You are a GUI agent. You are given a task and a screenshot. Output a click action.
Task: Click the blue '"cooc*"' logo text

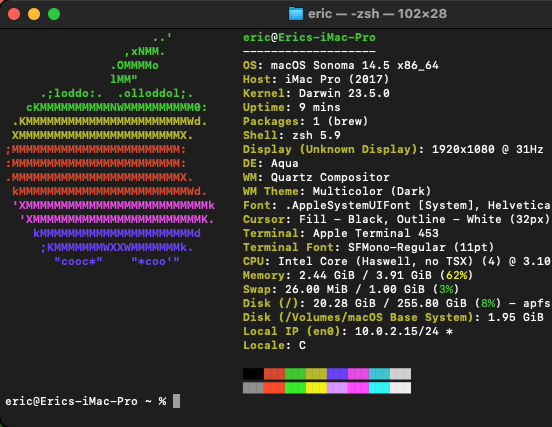pyautogui.click(x=78, y=262)
